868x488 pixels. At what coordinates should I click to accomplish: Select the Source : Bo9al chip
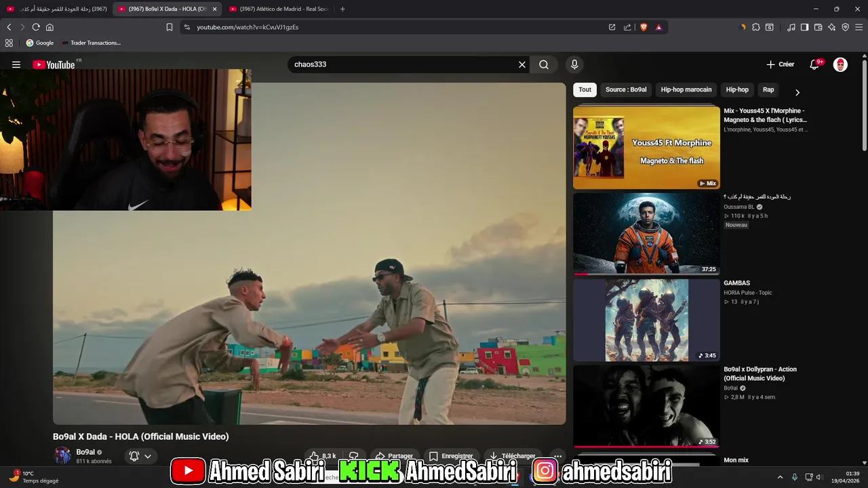point(626,89)
